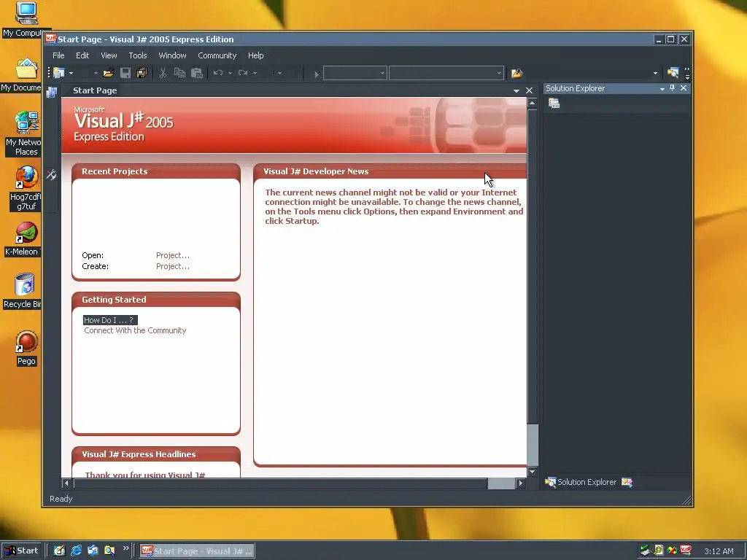Open the Community menu
The width and height of the screenshot is (747, 560).
(217, 55)
